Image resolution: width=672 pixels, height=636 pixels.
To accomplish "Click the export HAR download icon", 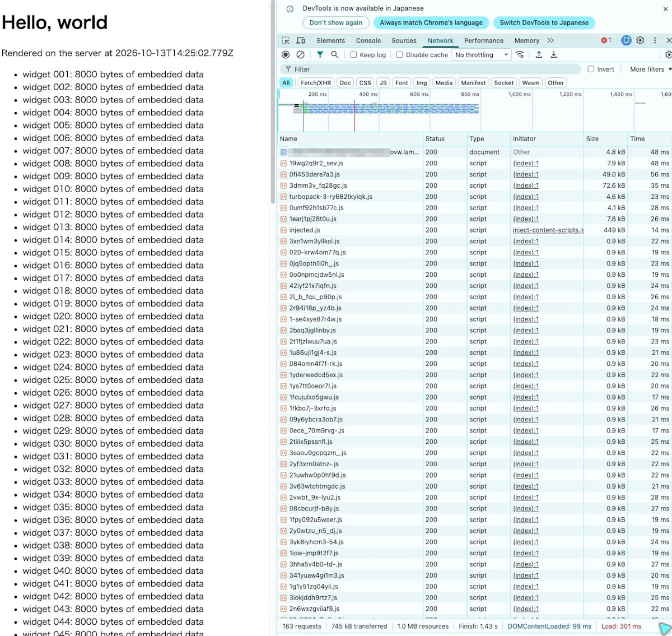I will pos(554,55).
